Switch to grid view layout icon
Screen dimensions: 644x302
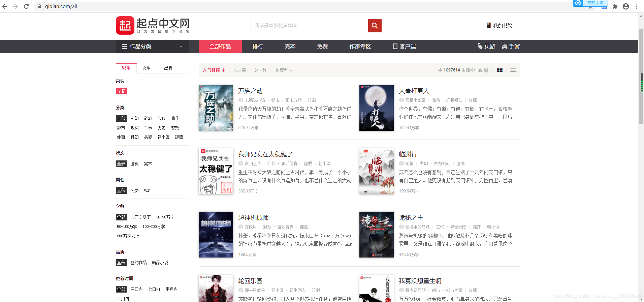point(500,70)
